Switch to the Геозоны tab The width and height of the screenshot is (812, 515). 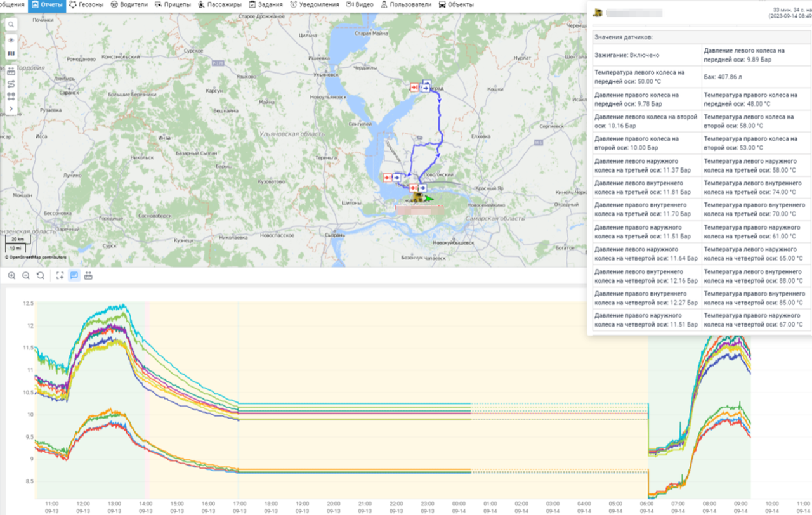tap(86, 4)
